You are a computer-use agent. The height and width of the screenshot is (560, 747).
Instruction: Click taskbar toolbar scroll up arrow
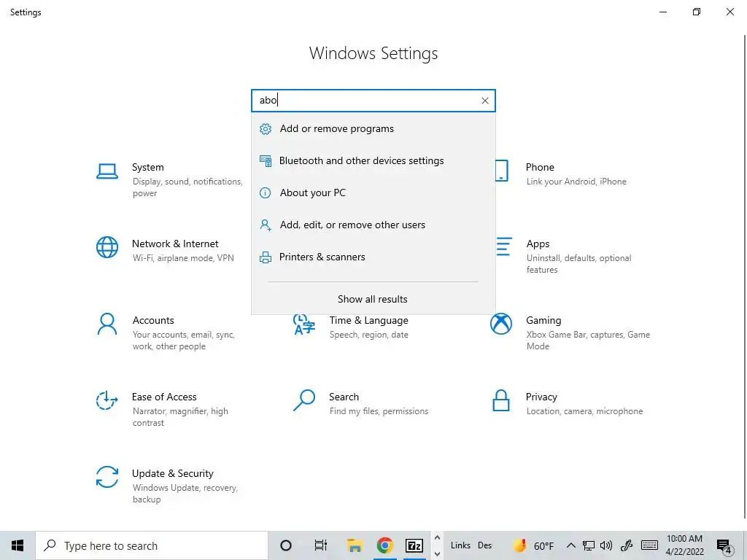pyautogui.click(x=438, y=537)
